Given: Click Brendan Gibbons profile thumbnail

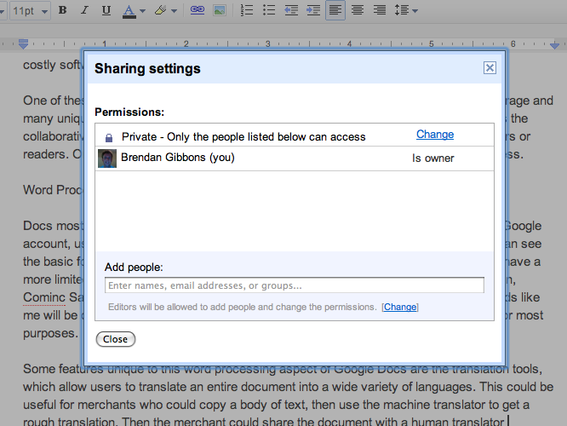Looking at the screenshot, I should [107, 158].
